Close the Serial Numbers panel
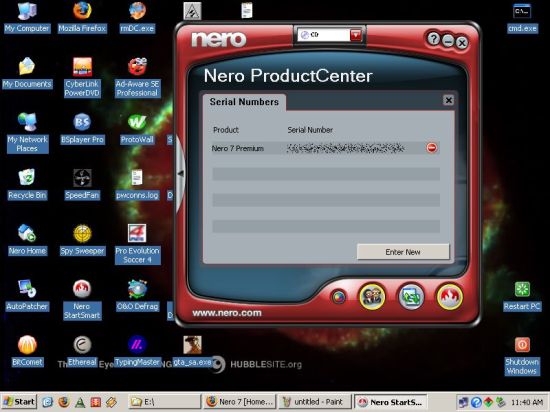 448,100
